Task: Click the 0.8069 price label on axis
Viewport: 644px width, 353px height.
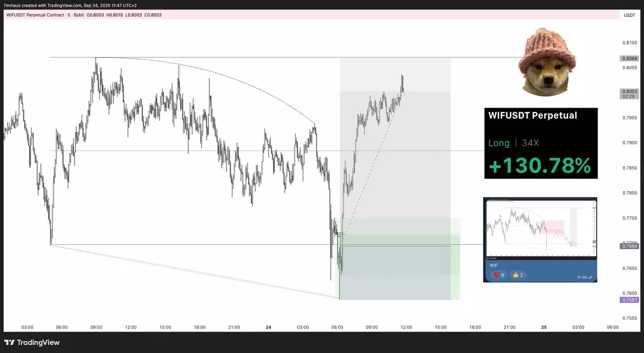Action: [x=629, y=58]
